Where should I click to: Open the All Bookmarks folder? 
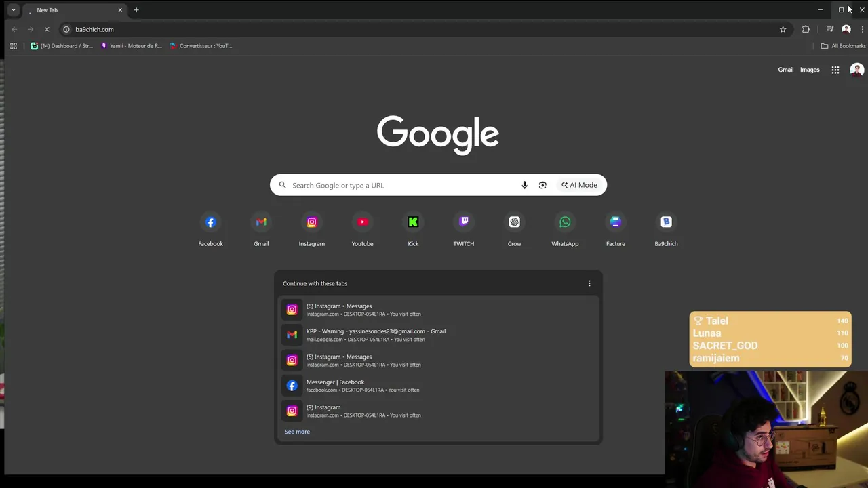pos(843,46)
